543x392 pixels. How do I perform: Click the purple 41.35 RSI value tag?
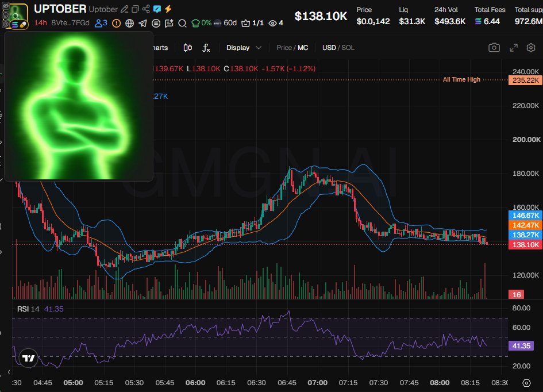point(521,345)
